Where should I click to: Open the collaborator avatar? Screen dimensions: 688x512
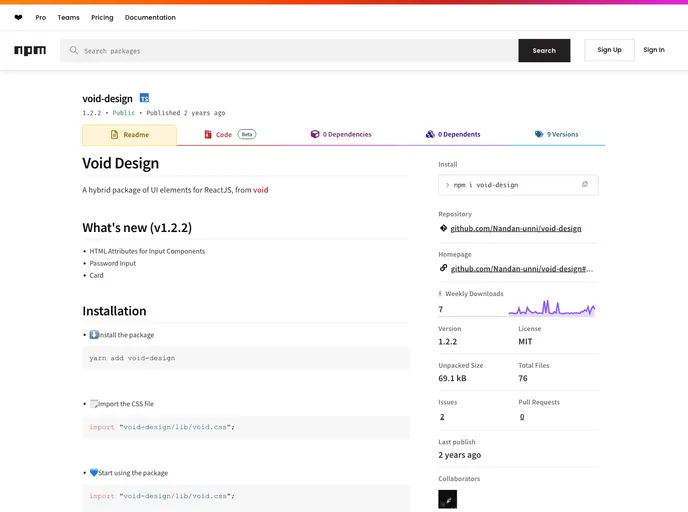pyautogui.click(x=448, y=499)
